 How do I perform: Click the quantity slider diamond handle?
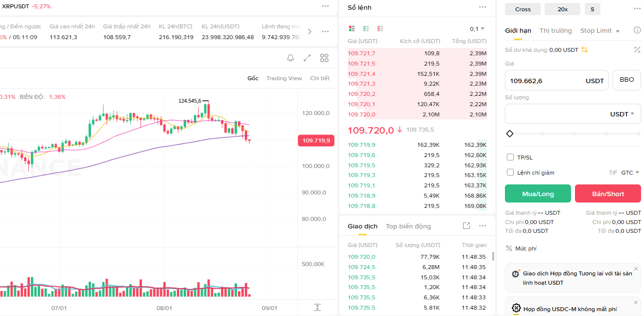(x=509, y=134)
